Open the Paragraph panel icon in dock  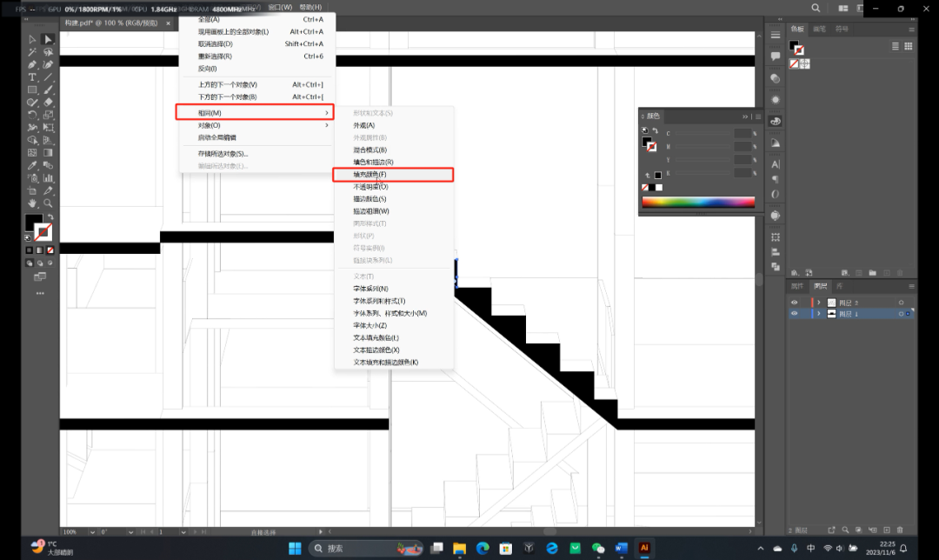[x=776, y=179]
